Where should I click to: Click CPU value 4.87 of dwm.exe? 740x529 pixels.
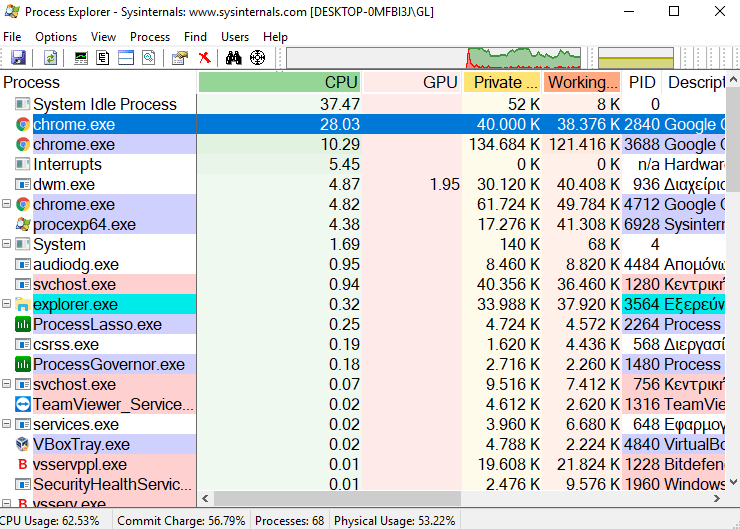coord(344,185)
